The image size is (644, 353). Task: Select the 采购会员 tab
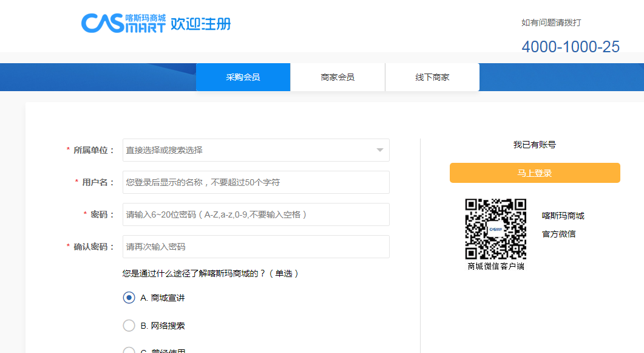243,77
